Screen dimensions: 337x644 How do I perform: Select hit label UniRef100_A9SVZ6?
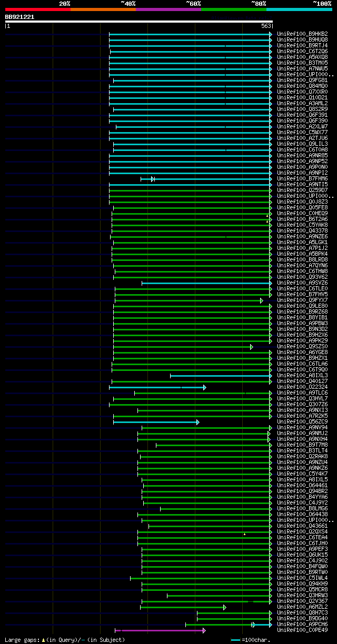(x=303, y=283)
